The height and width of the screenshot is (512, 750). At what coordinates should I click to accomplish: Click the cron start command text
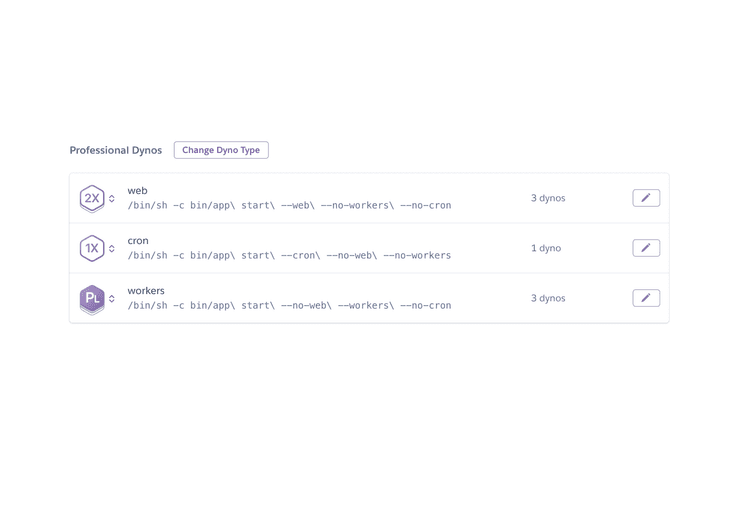[x=289, y=256]
